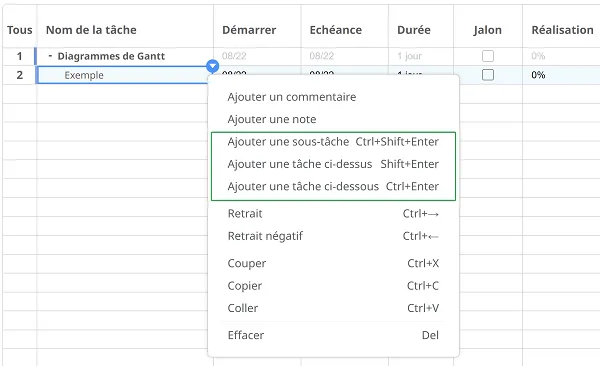Click the Echéance column header
Screen dimensions: 600x366
click(336, 30)
